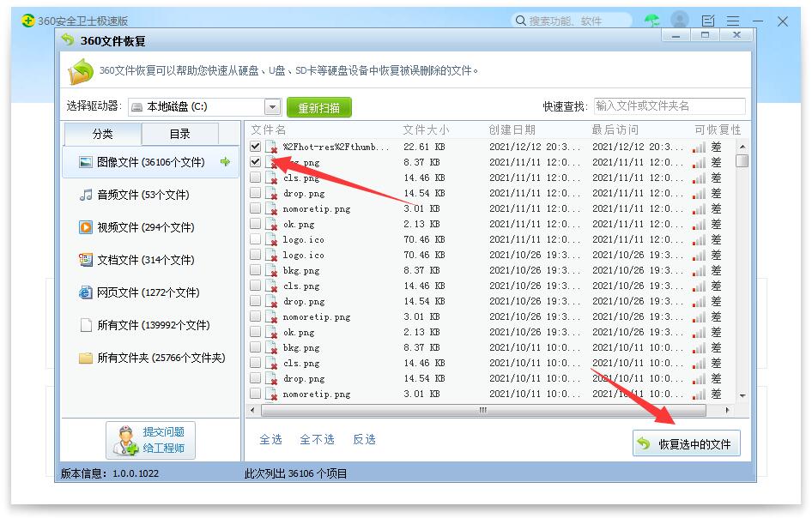Screen dimensions: 812x518
Task: Click the file icon of logo.ico dated 2021/10/26
Action: 271,255
